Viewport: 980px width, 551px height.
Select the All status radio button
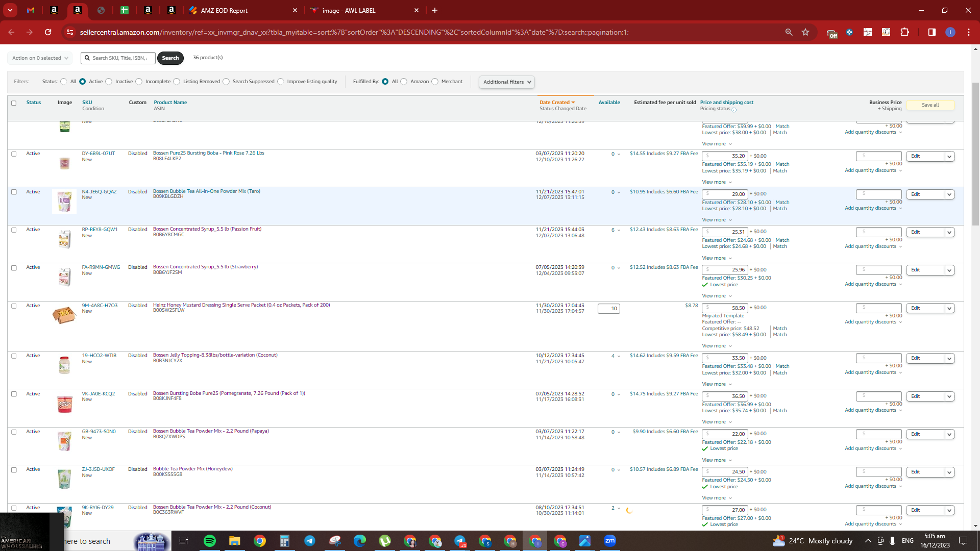click(63, 82)
